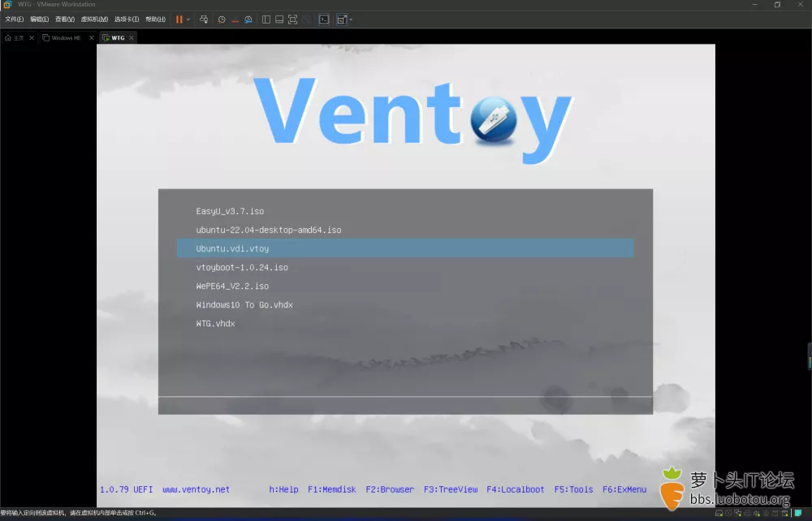The image size is (812, 521).
Task: Select WTG.vhdx boot entry
Action: tap(405, 323)
